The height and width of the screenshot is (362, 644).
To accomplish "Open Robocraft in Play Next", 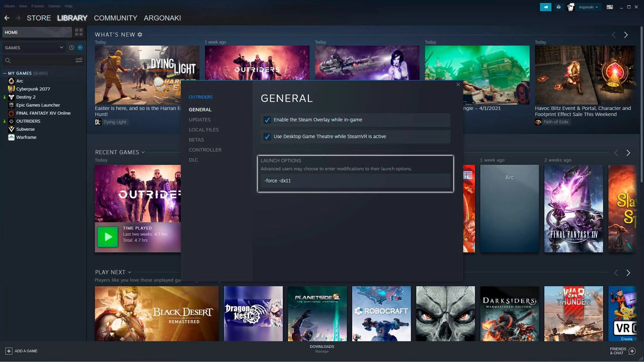I will click(381, 314).
